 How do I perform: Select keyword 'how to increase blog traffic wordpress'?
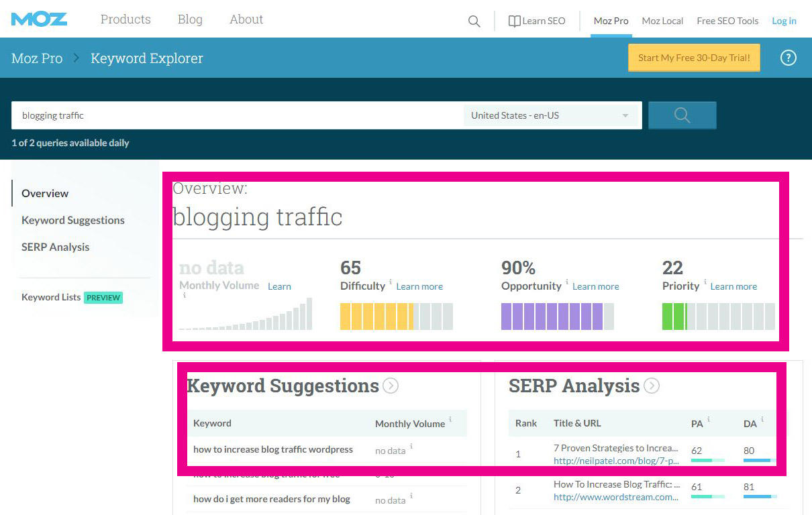click(273, 449)
